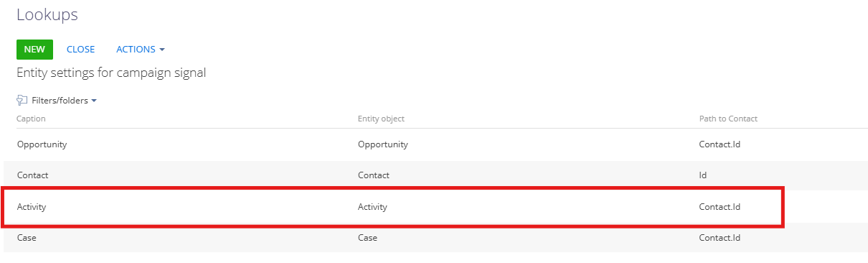Click Opportunity in Entity object column
868x263 pixels.
383,144
